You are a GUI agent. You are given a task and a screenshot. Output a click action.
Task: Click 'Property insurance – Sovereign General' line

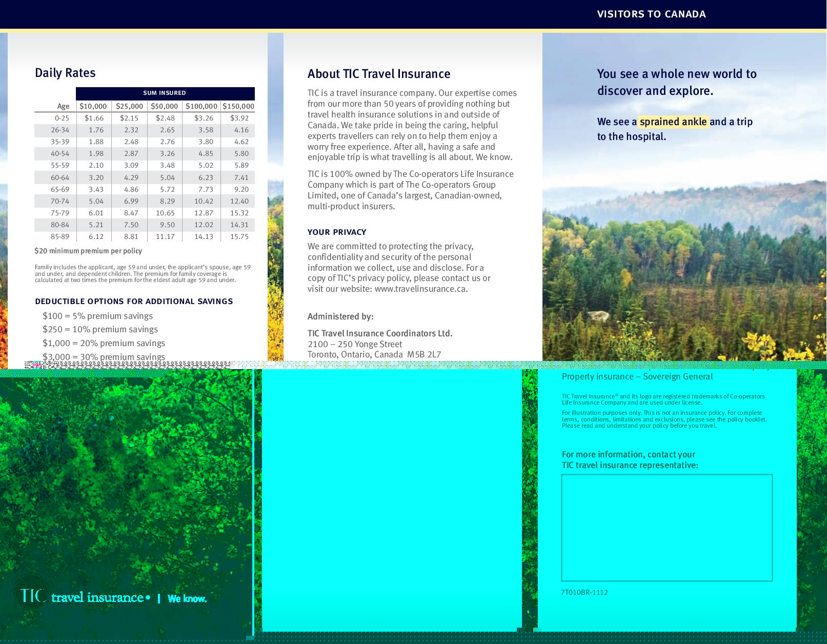pyautogui.click(x=637, y=377)
